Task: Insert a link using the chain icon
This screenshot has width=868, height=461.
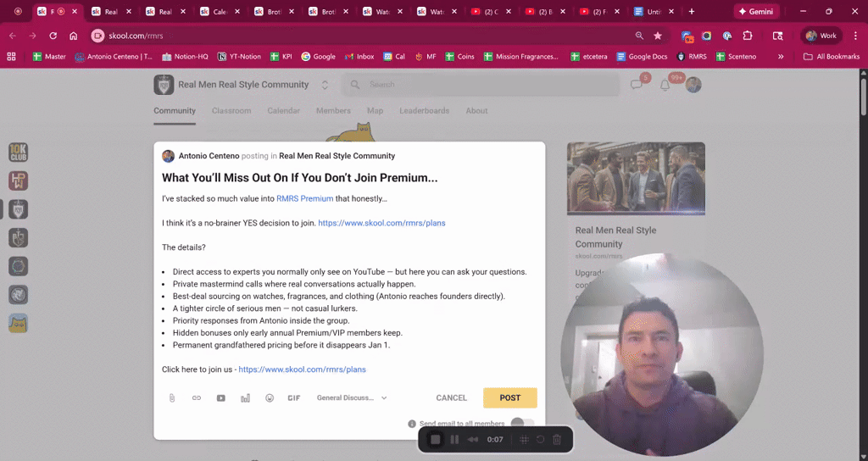Action: (197, 398)
